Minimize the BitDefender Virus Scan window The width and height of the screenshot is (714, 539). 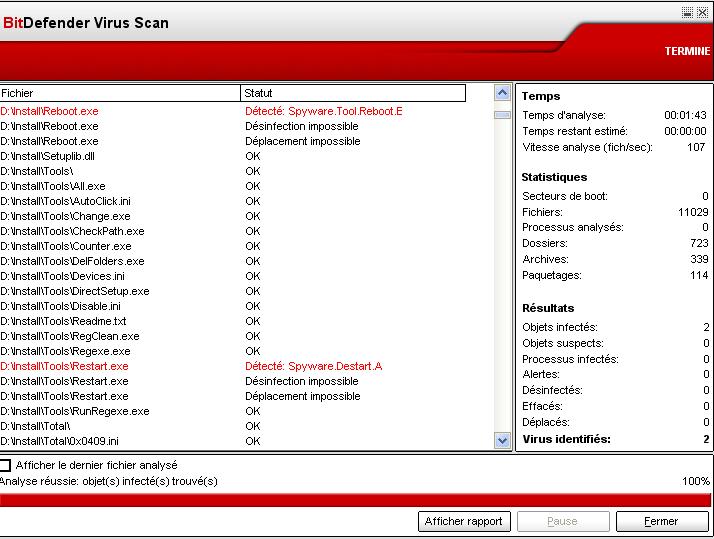[x=688, y=12]
